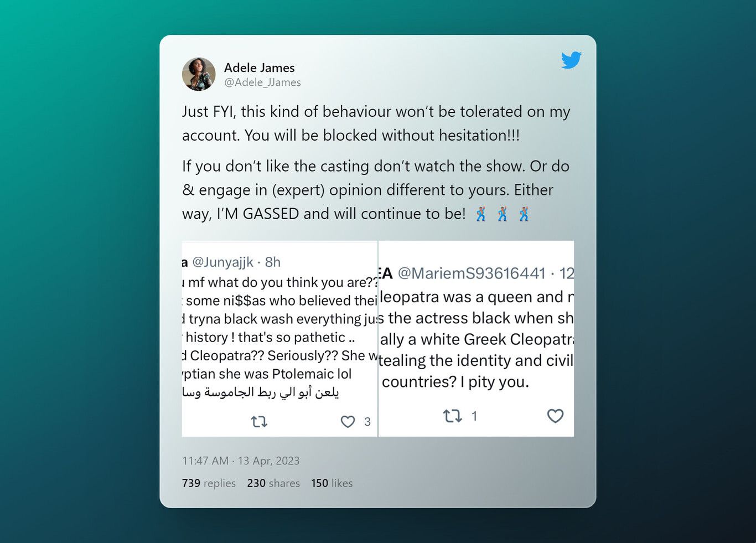Retweet the @Junyajjk reply
The width and height of the screenshot is (756, 543).
[x=259, y=422]
